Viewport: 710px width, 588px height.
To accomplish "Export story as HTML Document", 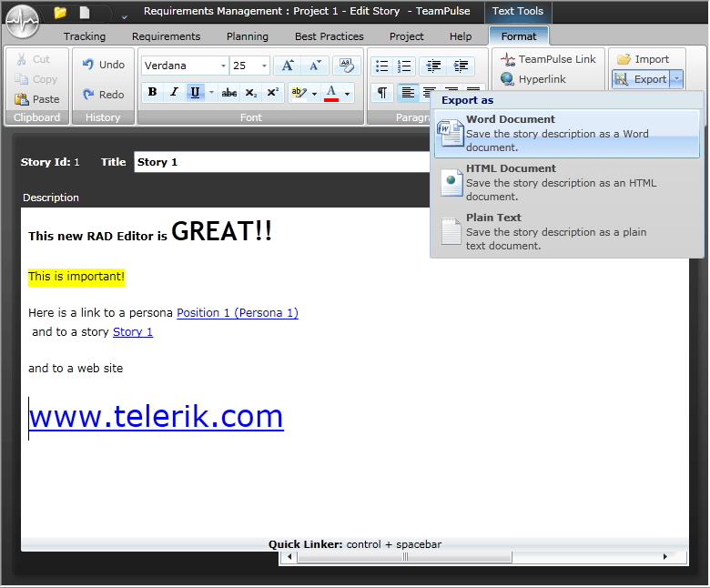I will [x=567, y=182].
